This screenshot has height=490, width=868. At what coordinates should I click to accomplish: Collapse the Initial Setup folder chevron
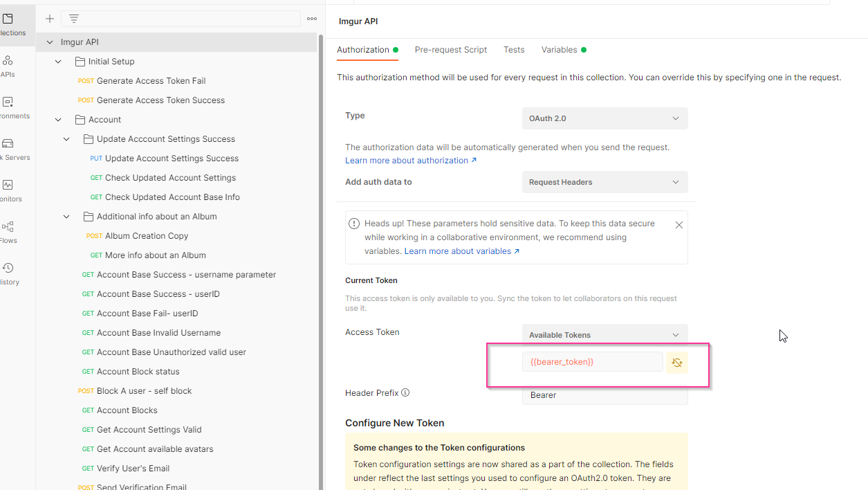58,62
